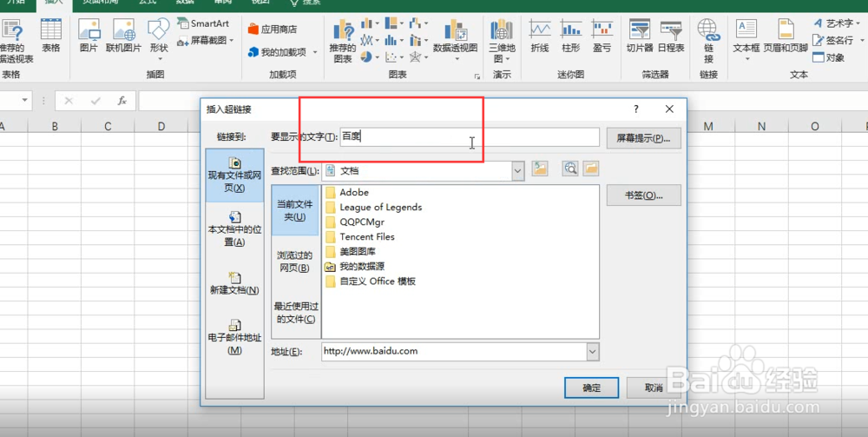Insert a line or area chart
The image size is (868, 437).
[370, 40]
